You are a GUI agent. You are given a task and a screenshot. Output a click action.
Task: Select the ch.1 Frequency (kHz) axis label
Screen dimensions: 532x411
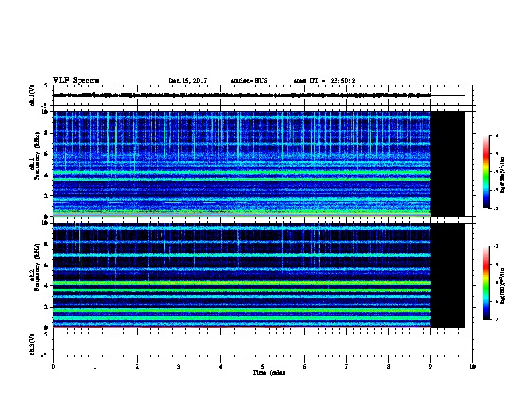[35, 156]
